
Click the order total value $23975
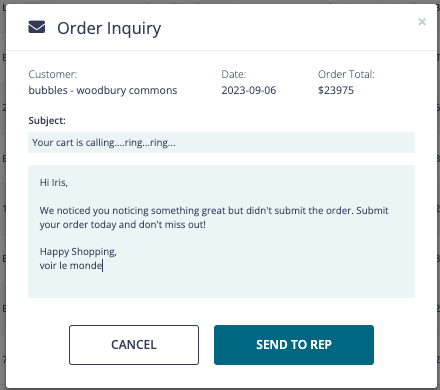pos(336,90)
